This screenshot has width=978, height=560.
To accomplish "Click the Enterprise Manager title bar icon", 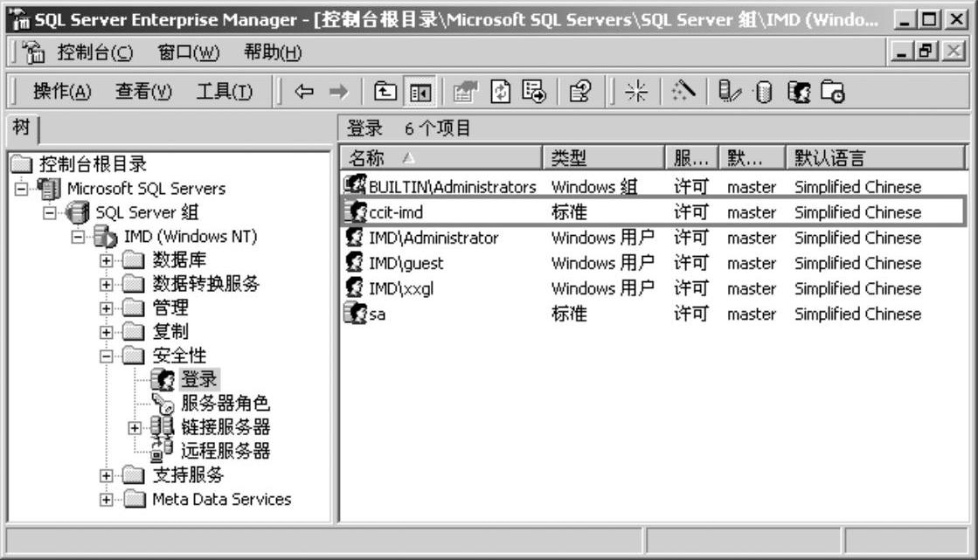I will [x=20, y=20].
